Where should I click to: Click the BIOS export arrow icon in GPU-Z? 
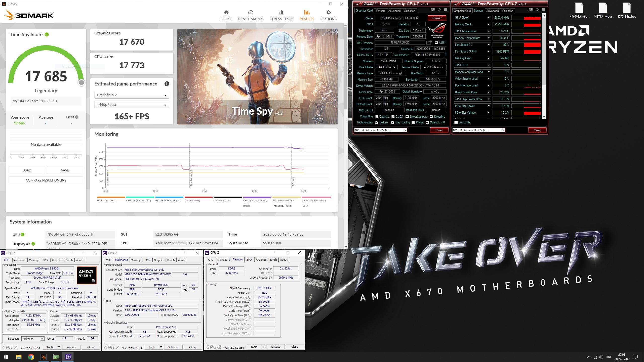coord(429,42)
